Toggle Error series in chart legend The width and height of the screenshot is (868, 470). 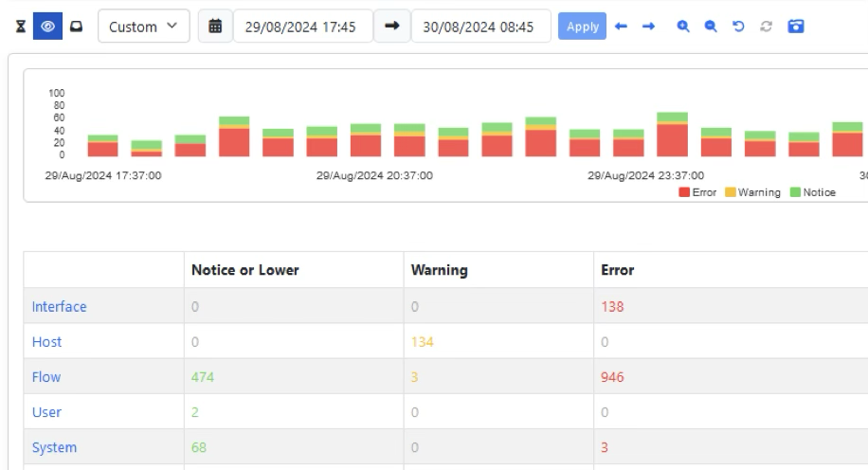pyautogui.click(x=697, y=192)
